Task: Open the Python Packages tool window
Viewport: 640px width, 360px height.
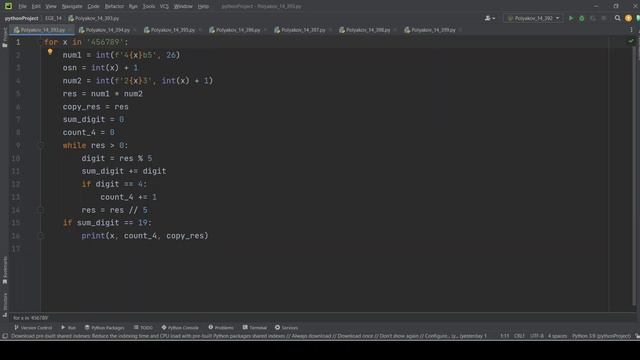Action: click(104, 328)
